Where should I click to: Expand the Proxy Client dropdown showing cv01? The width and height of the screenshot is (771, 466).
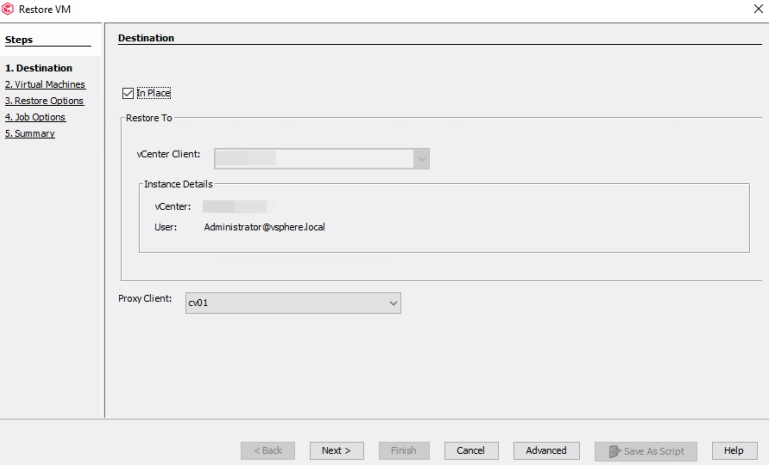click(x=391, y=303)
